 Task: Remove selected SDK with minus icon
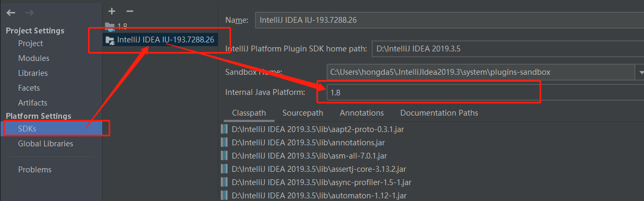coord(130,11)
